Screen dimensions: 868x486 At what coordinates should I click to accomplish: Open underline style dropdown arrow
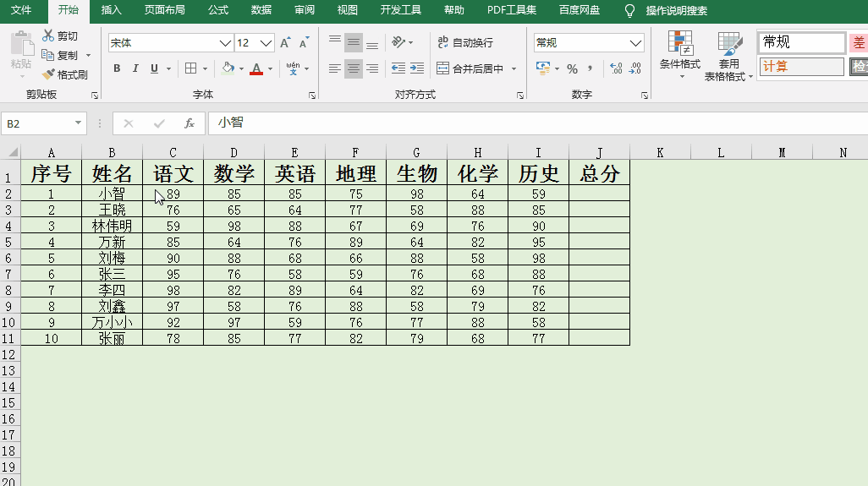click(x=168, y=69)
